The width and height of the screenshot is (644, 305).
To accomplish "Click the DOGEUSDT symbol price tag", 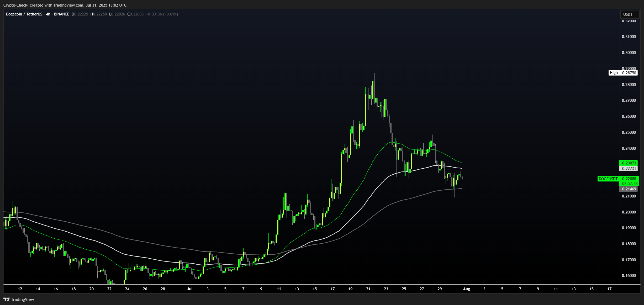I will pyautogui.click(x=608, y=179).
